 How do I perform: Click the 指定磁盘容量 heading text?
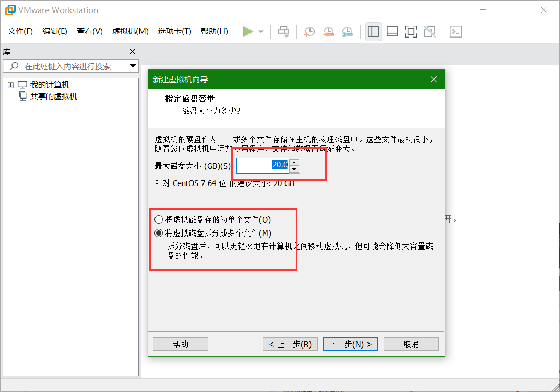click(190, 99)
